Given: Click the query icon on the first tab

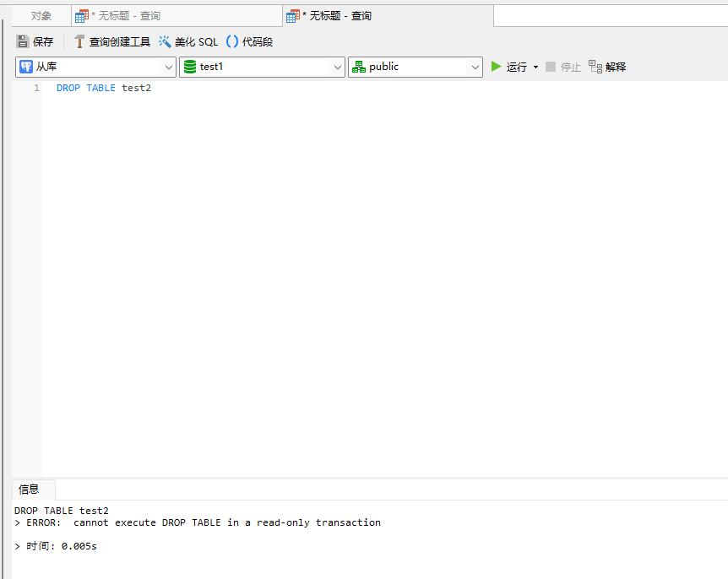Looking at the screenshot, I should coord(82,16).
